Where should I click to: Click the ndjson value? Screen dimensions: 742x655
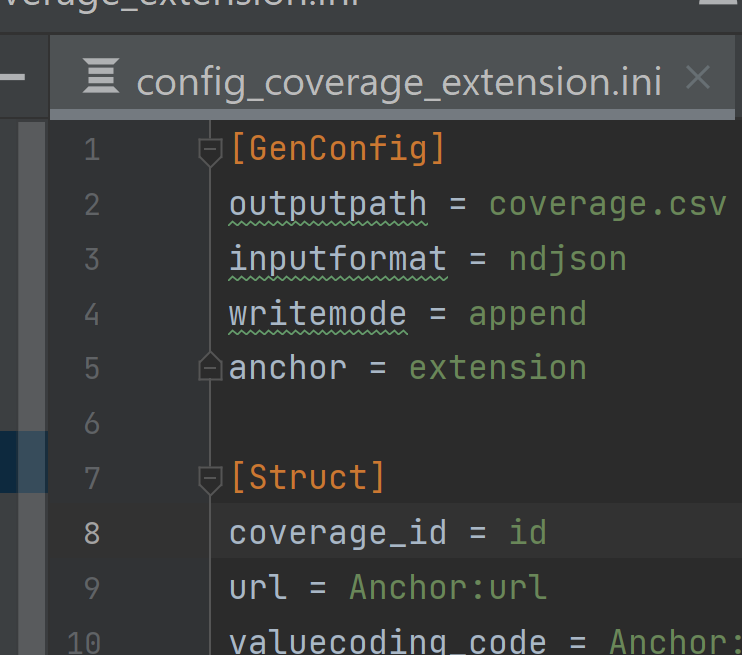click(568, 259)
